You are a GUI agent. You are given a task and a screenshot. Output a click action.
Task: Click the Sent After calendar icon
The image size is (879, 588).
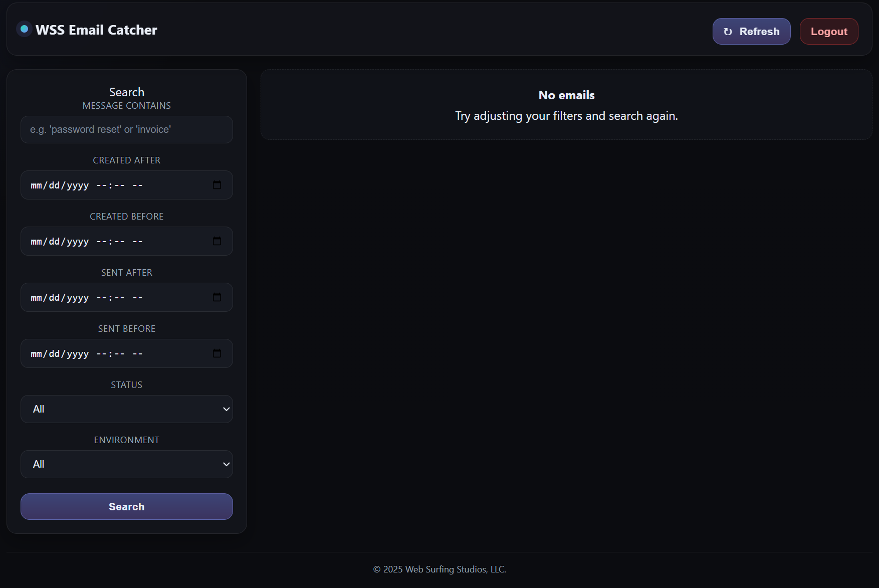[217, 297]
